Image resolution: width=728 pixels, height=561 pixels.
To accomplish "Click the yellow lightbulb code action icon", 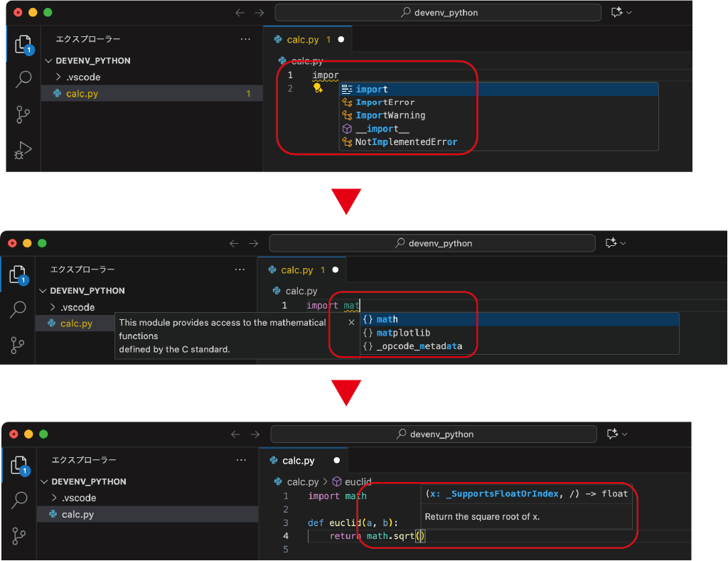I will [318, 88].
